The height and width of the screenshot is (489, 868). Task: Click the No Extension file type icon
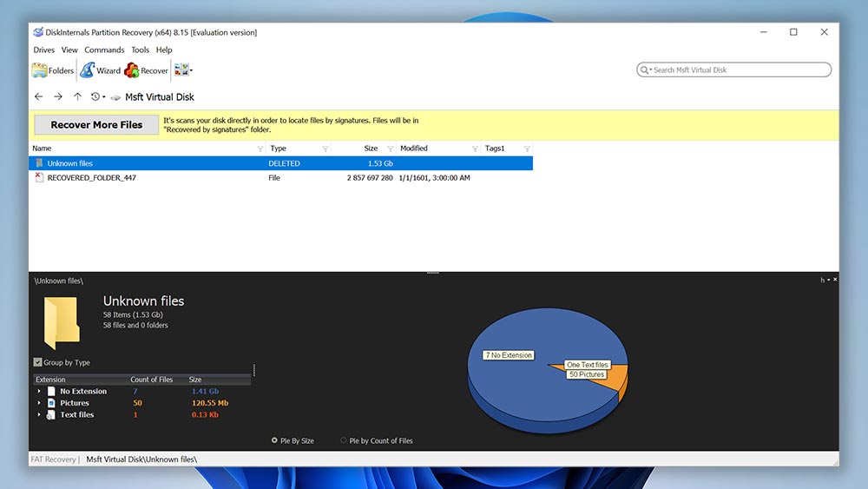(x=51, y=391)
